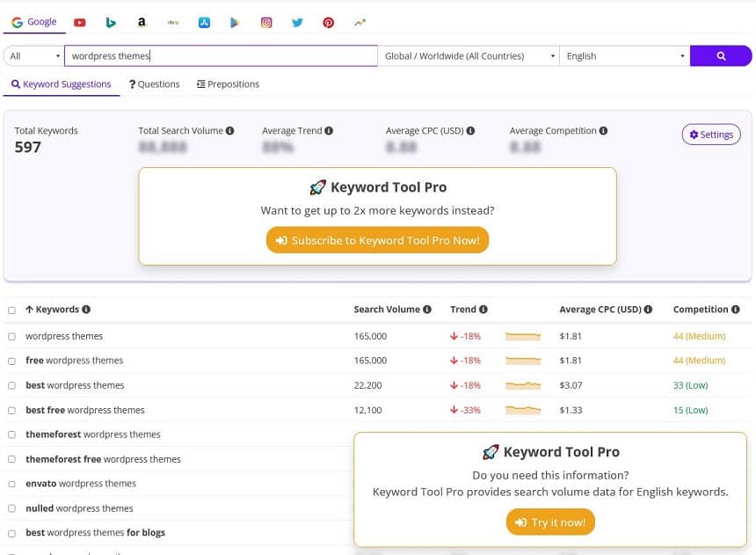
Task: Click the info icon beside Trend column header
Action: [x=483, y=310]
